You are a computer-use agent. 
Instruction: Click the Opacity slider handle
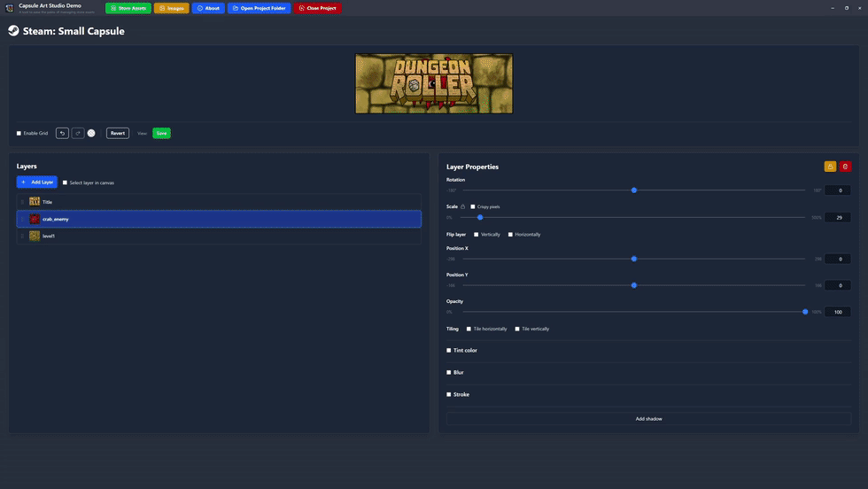tap(805, 312)
